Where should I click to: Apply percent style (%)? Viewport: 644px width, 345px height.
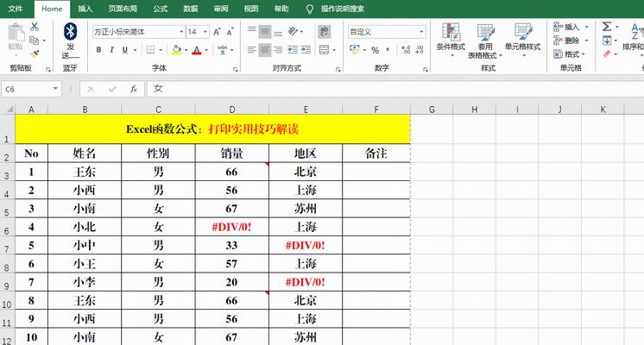[375, 50]
